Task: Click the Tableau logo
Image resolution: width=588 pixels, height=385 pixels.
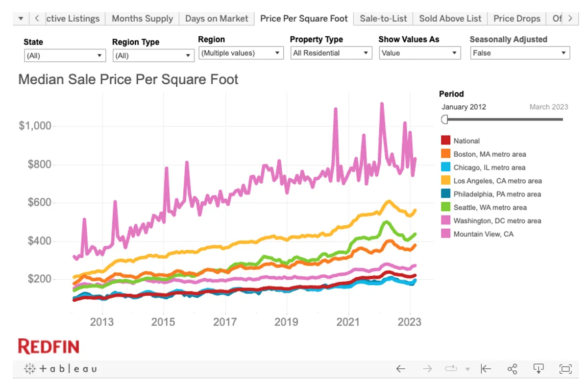Action: pyautogui.click(x=60, y=369)
